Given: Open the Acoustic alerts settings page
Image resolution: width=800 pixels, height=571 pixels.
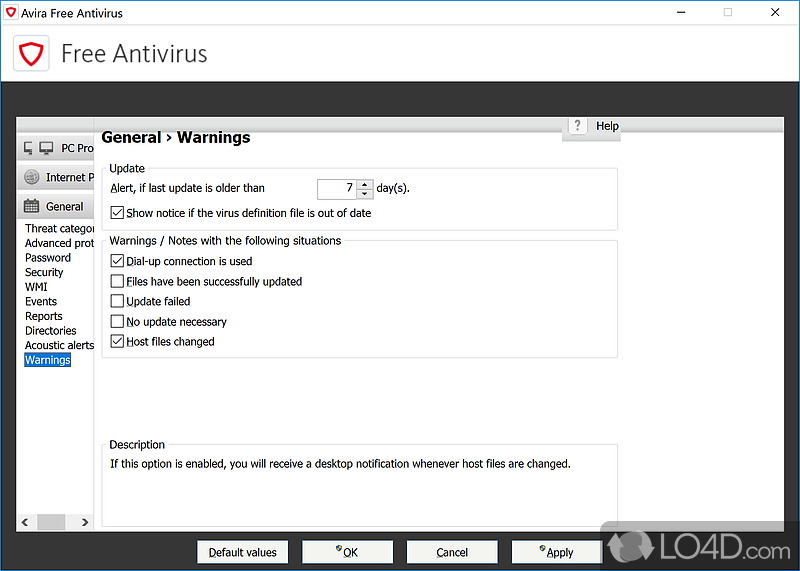Looking at the screenshot, I should coord(59,345).
